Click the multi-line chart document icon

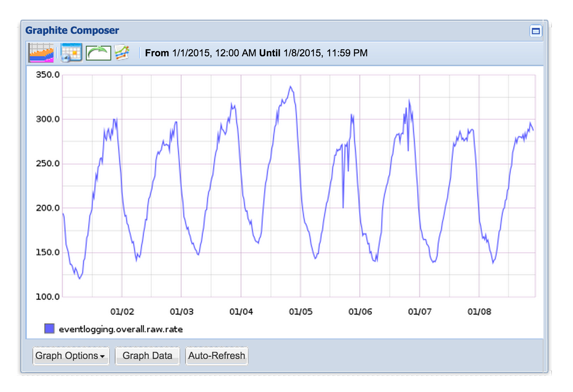pos(122,53)
